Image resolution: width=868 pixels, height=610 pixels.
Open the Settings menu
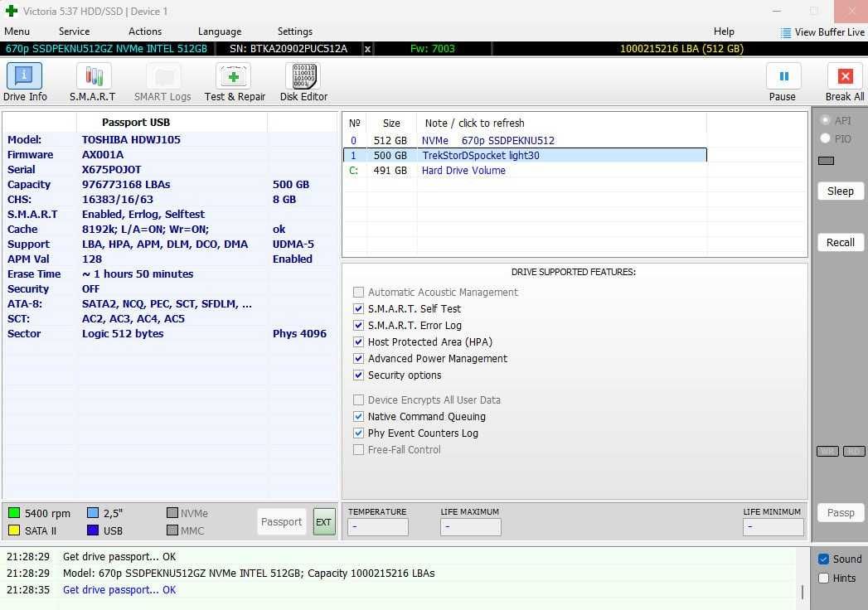tap(295, 31)
